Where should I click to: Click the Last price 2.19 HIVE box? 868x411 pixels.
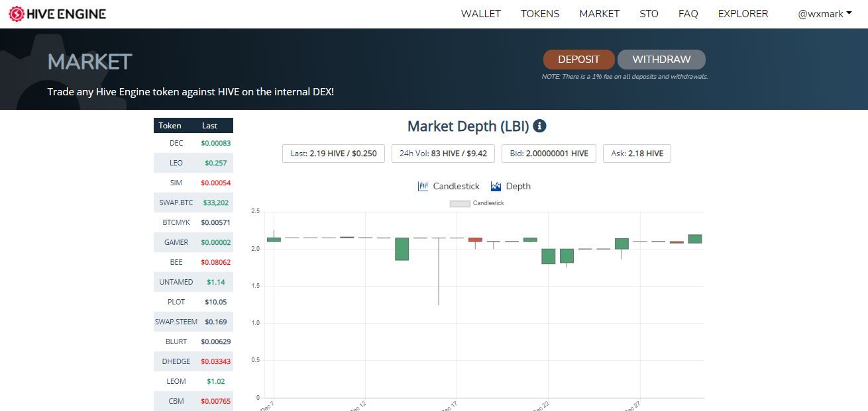(334, 154)
